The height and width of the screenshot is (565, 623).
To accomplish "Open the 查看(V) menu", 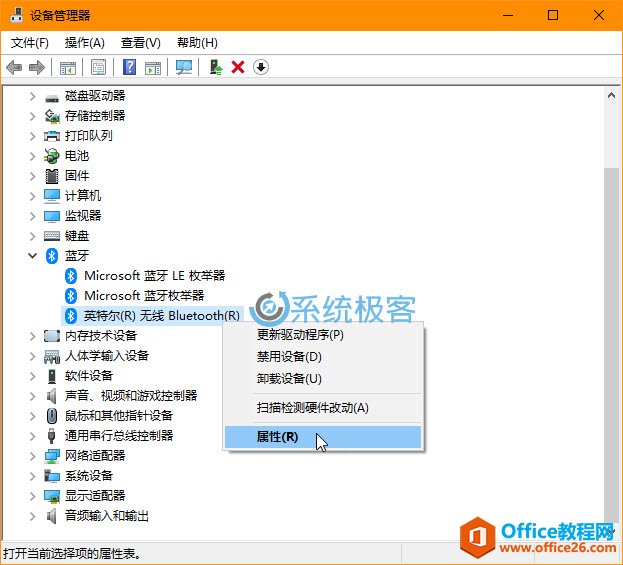I will coord(141,43).
